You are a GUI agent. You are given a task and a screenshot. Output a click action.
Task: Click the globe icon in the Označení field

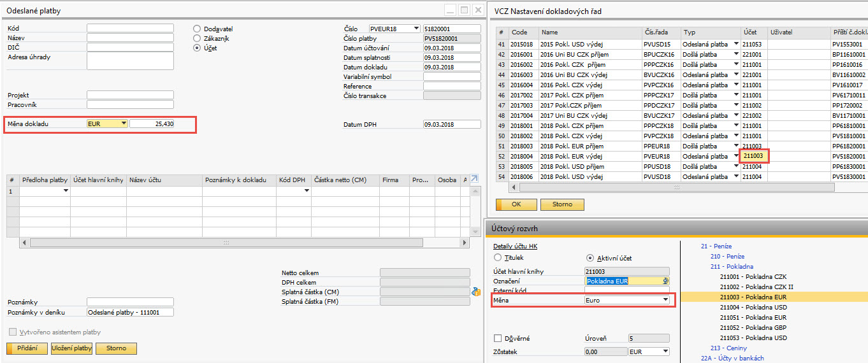[665, 280]
